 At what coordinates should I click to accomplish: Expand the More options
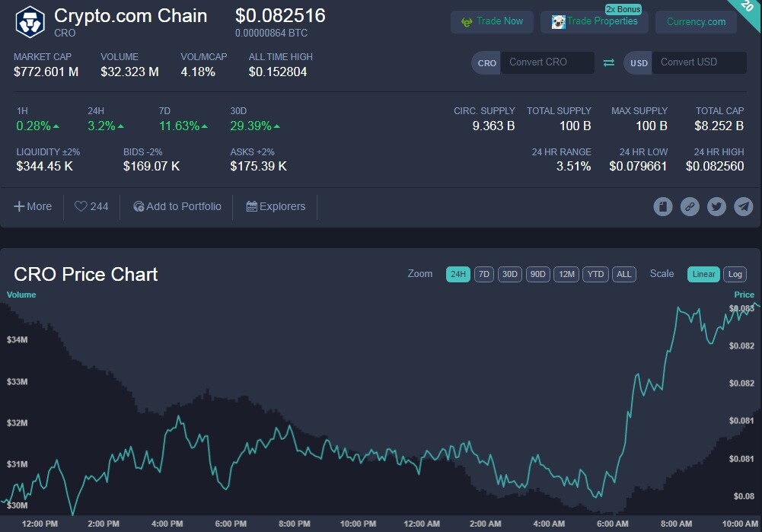pos(33,206)
